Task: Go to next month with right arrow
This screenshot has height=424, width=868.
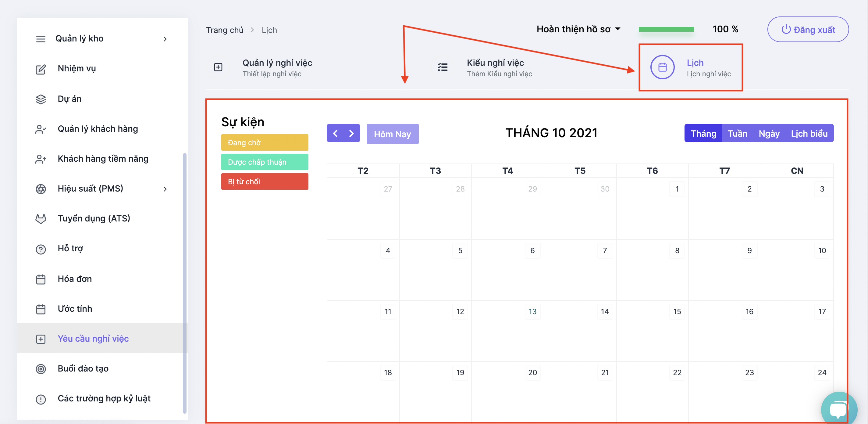Action: pyautogui.click(x=351, y=133)
